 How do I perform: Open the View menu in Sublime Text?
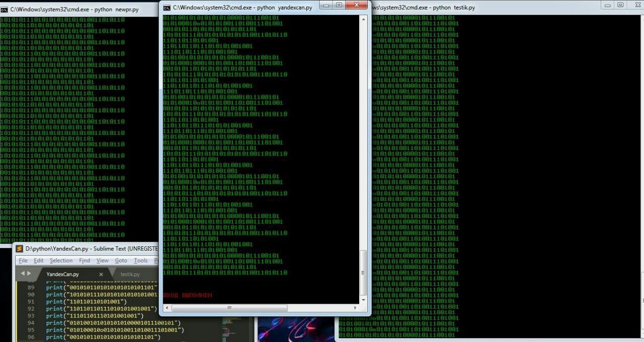(103, 260)
